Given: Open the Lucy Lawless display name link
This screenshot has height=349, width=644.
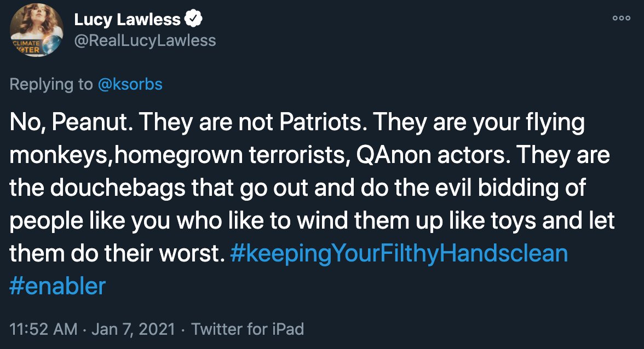Looking at the screenshot, I should pos(127,20).
